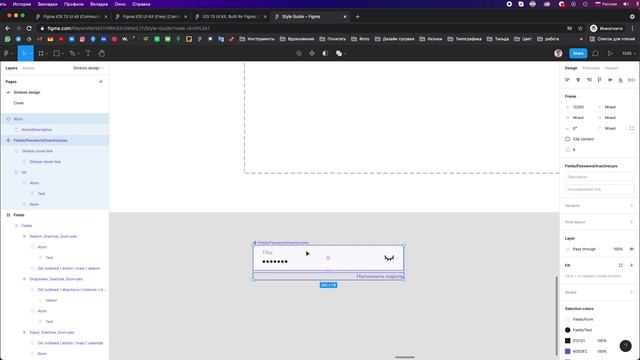Select the Atom/Description layer
The height and width of the screenshot is (360, 640).
click(55, 130)
